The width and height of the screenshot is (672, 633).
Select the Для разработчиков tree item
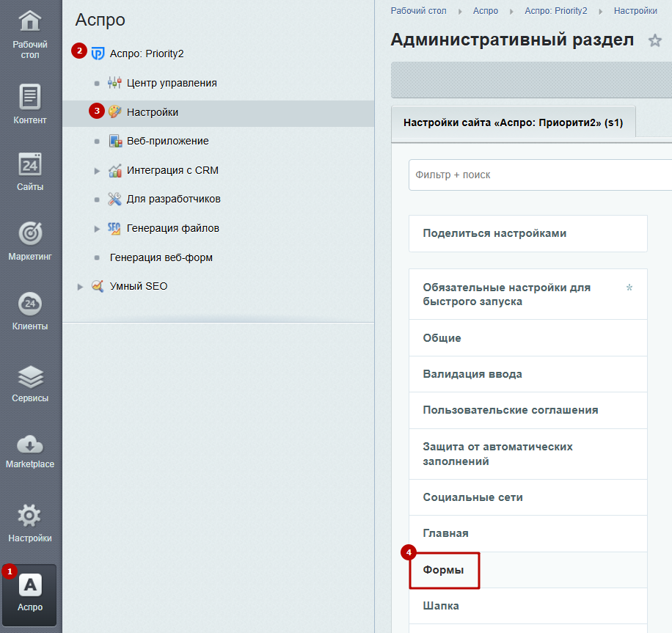coord(173,199)
